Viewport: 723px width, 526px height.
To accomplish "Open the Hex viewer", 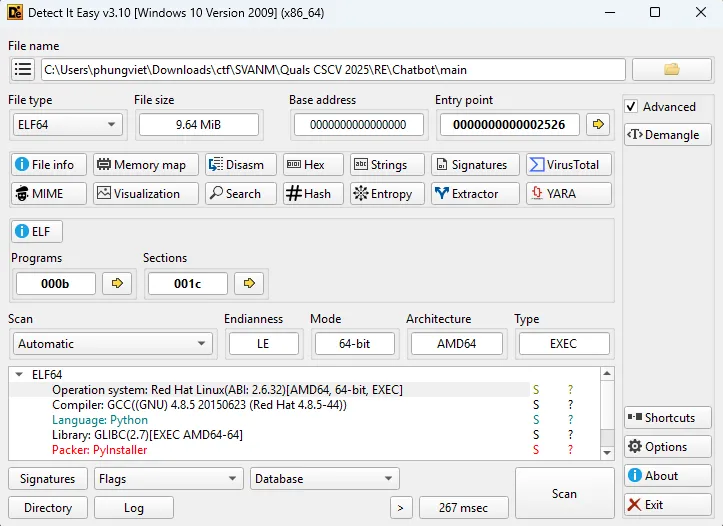I will point(313,165).
